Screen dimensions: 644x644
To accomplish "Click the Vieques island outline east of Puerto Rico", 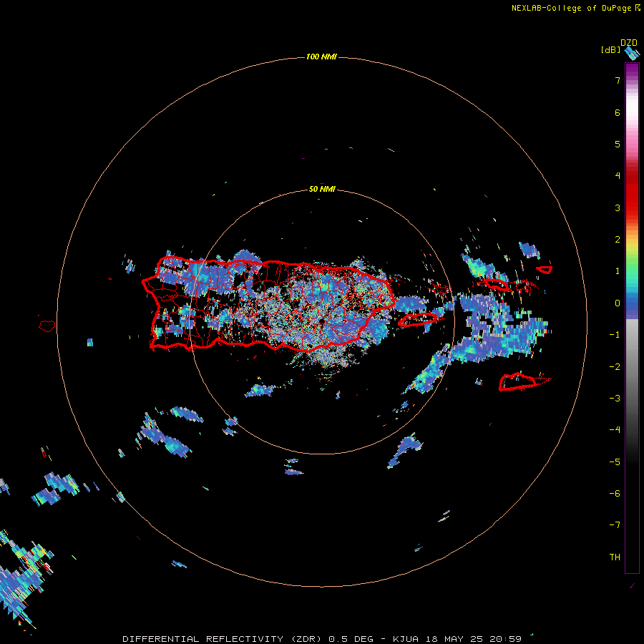I will coord(417,320).
